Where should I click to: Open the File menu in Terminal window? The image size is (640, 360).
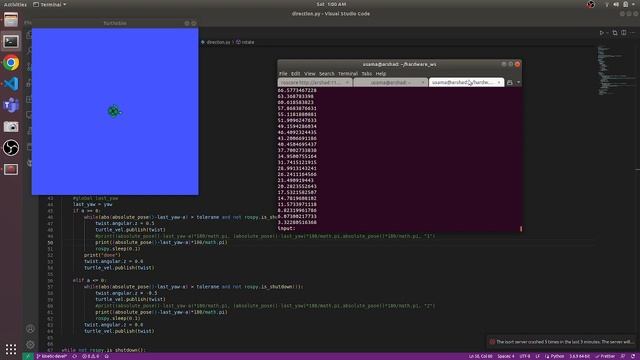point(283,73)
